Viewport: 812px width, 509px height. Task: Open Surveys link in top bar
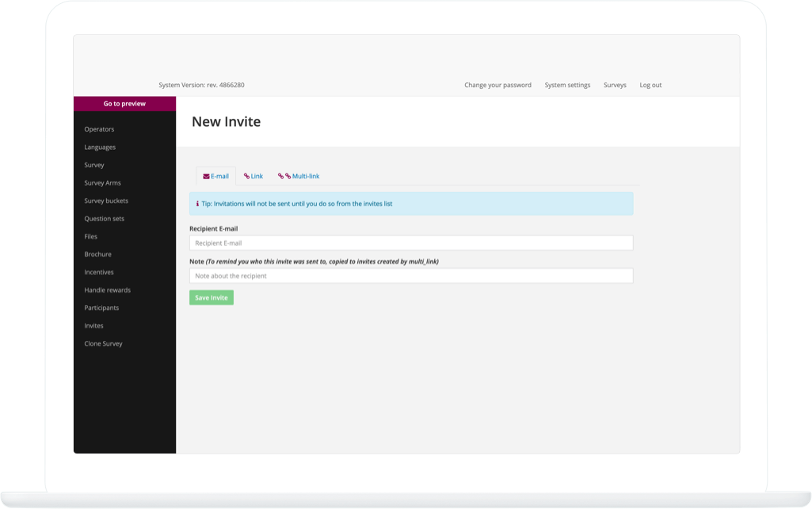point(615,85)
